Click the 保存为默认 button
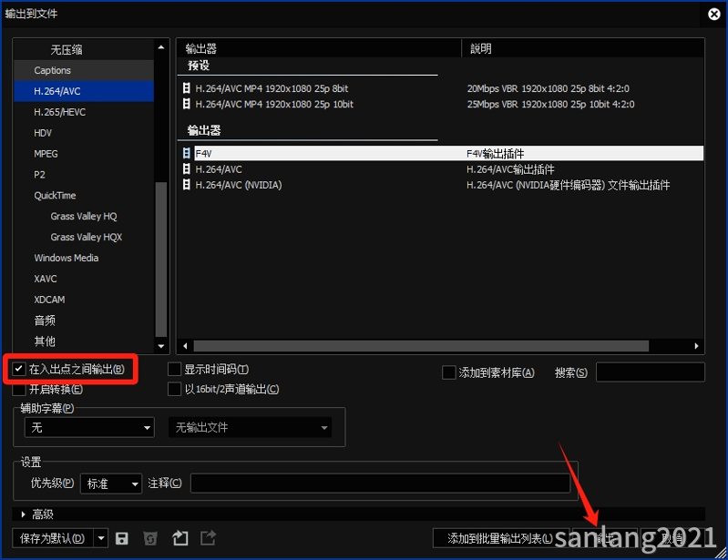 click(53, 538)
